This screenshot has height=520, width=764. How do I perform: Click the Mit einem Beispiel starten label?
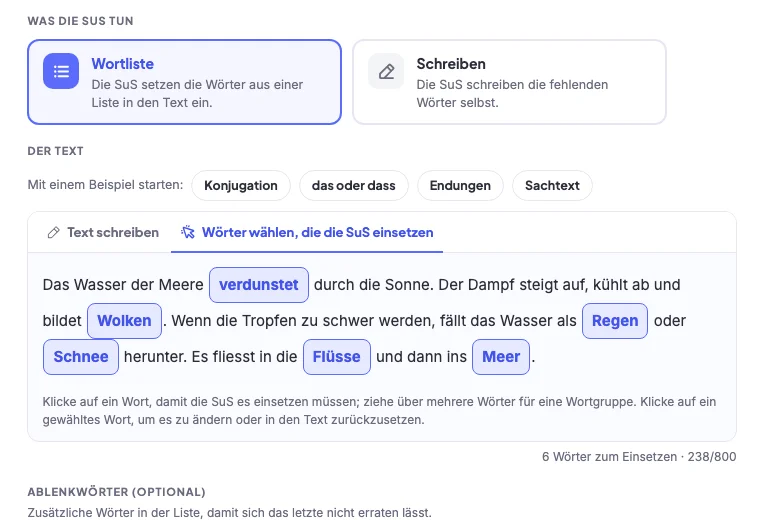pos(105,185)
